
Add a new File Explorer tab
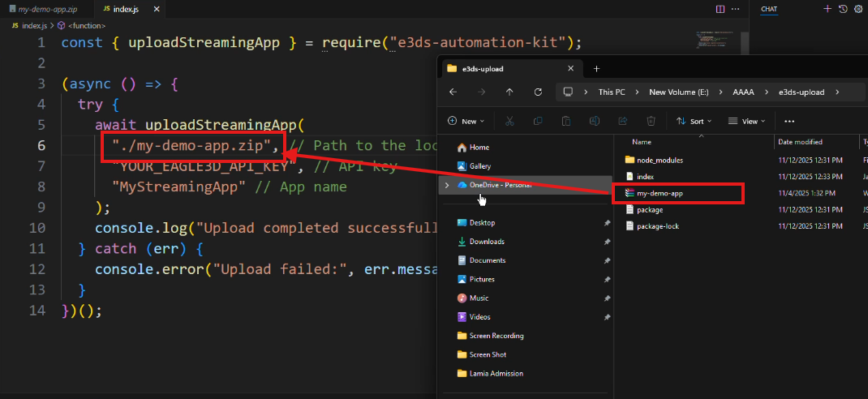pyautogui.click(x=596, y=68)
